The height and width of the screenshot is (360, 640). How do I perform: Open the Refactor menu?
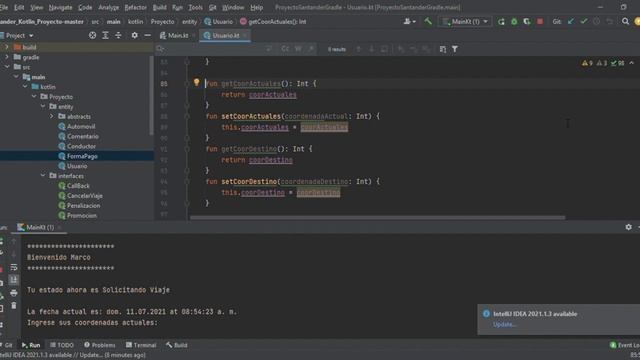pyautogui.click(x=136, y=7)
